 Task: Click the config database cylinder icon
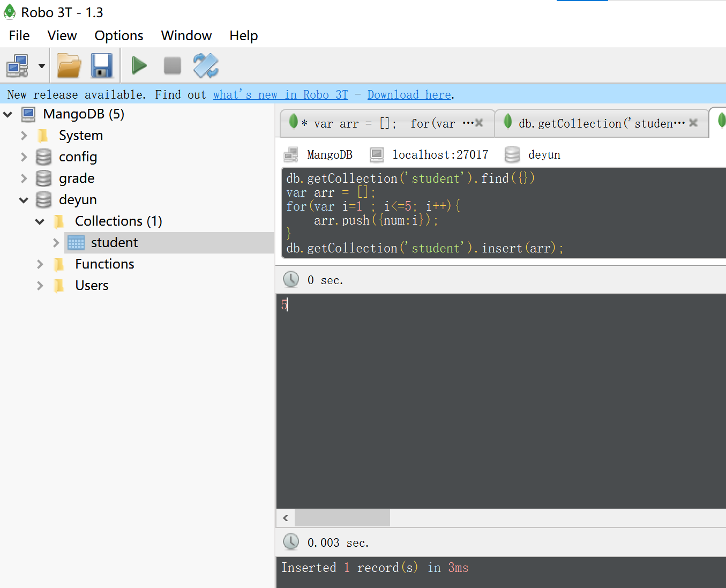point(44,157)
